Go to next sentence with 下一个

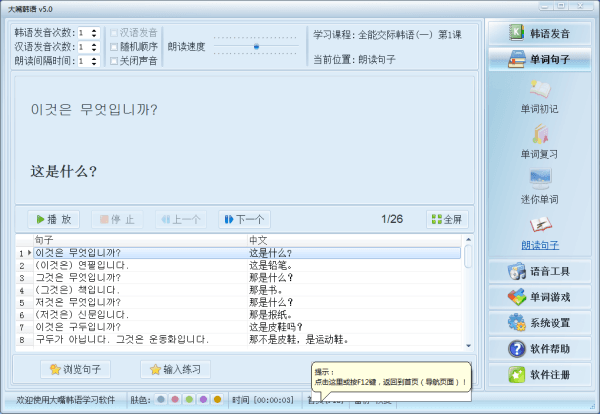click(243, 219)
